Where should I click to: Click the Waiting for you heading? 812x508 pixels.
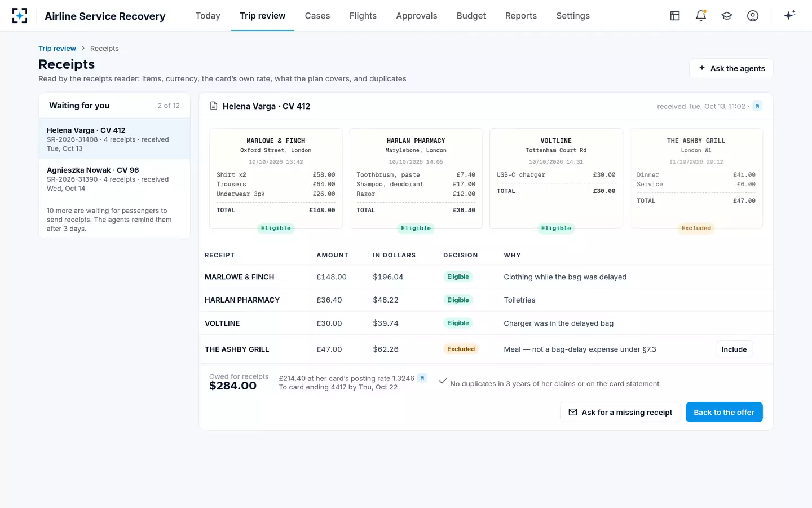[x=80, y=106]
